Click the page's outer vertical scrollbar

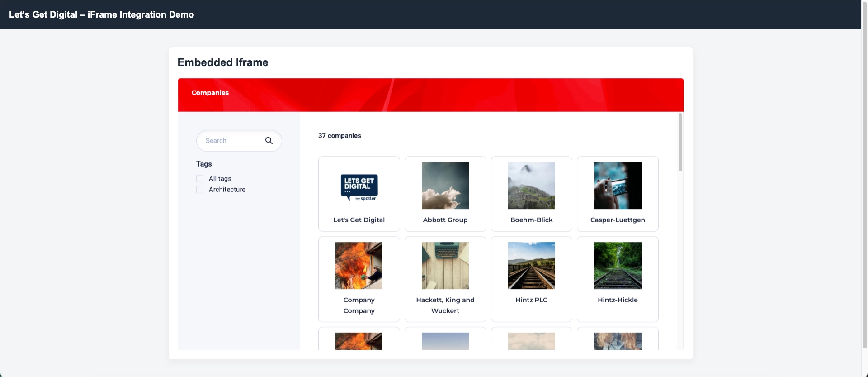tap(864, 181)
